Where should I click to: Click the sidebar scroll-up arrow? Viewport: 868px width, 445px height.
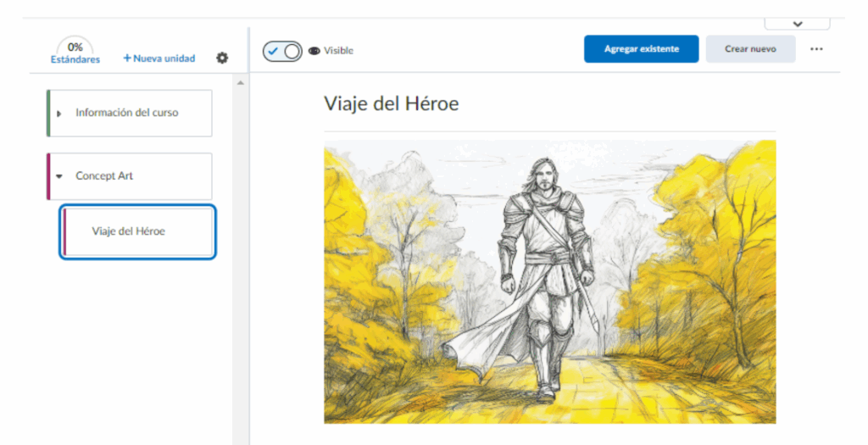(239, 83)
